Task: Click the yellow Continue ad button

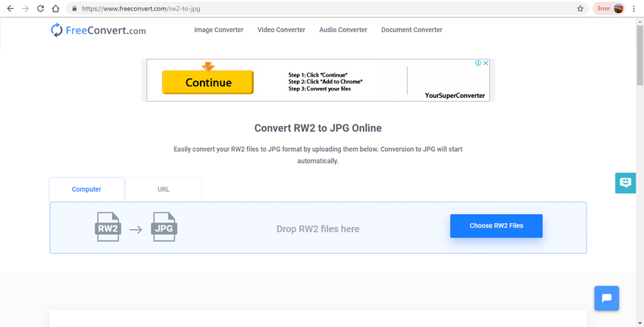Action: click(x=208, y=83)
